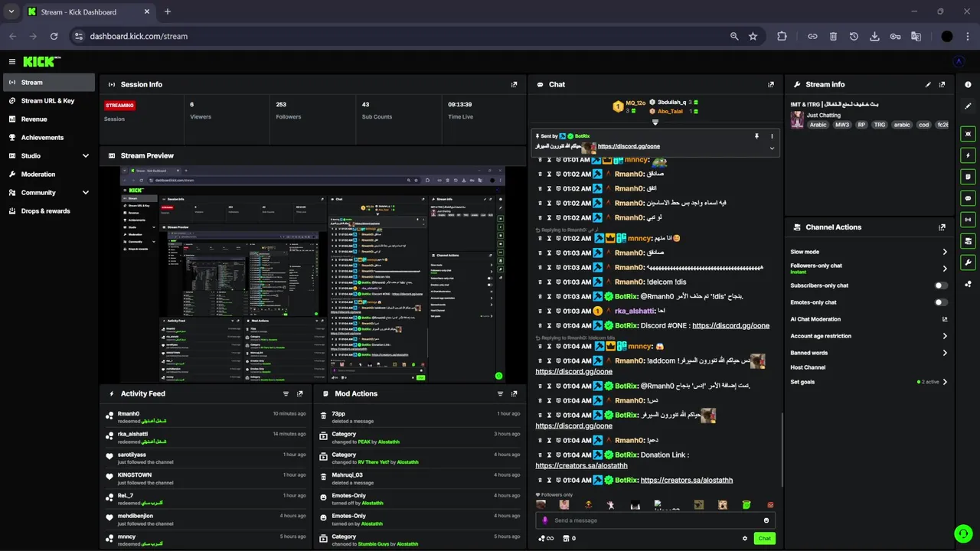Toggle the activity feed lightning widget

[968, 155]
